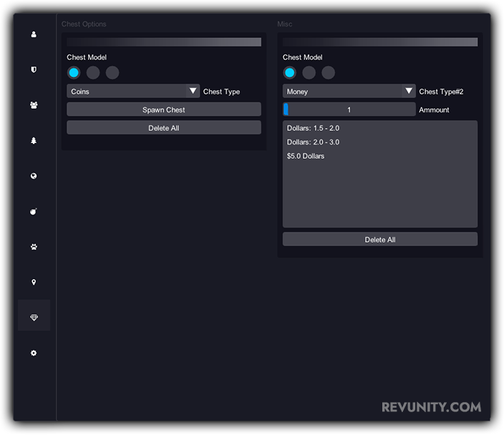The height and width of the screenshot is (435, 504).
Task: Expand the Coins Chest Type dropdown
Action: (x=133, y=92)
